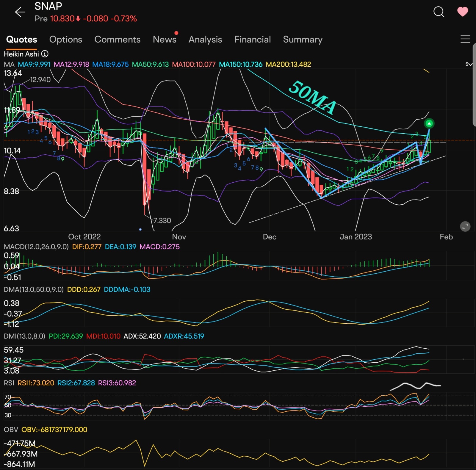
Task: Select the 12.940 high price label
Action: pyautogui.click(x=40, y=80)
